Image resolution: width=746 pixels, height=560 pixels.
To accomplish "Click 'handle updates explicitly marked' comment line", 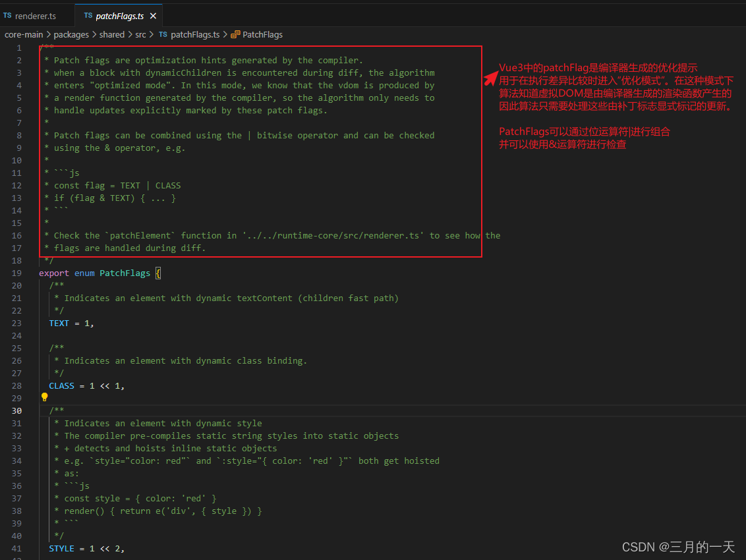I will point(186,111).
